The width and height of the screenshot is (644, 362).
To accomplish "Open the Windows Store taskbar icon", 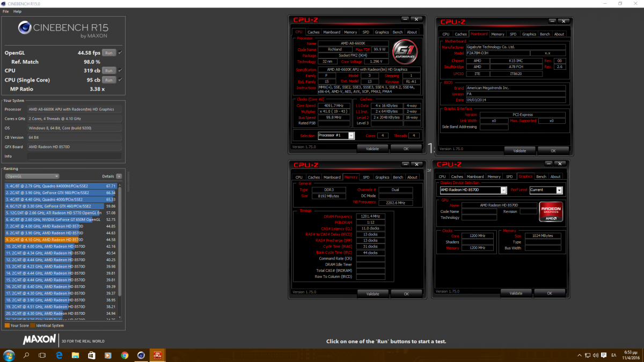I will (92, 355).
